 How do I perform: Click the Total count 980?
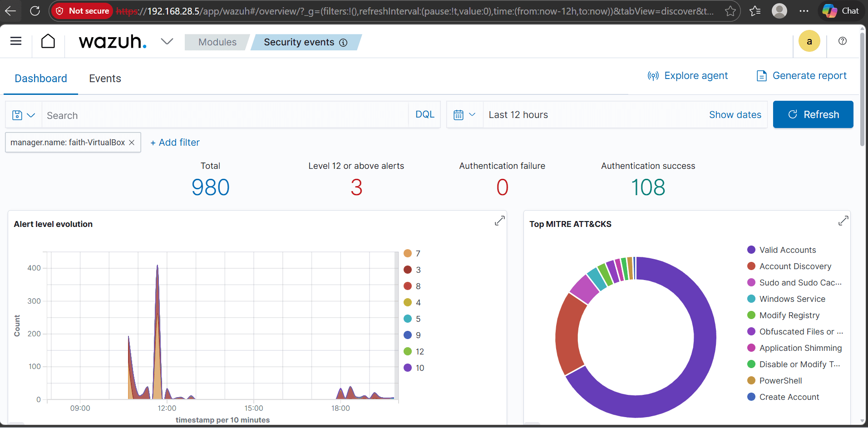tap(211, 187)
